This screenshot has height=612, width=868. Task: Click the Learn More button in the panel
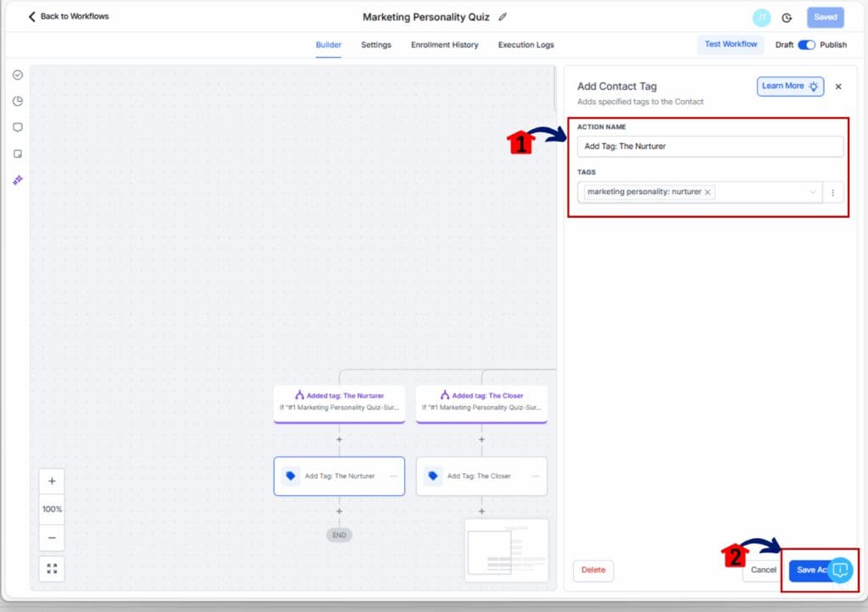coord(789,86)
